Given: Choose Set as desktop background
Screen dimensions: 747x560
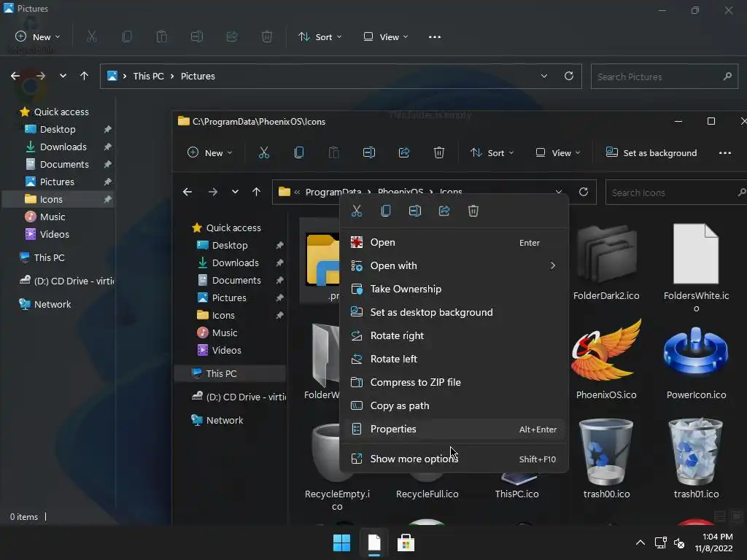Looking at the screenshot, I should pyautogui.click(x=453, y=312).
